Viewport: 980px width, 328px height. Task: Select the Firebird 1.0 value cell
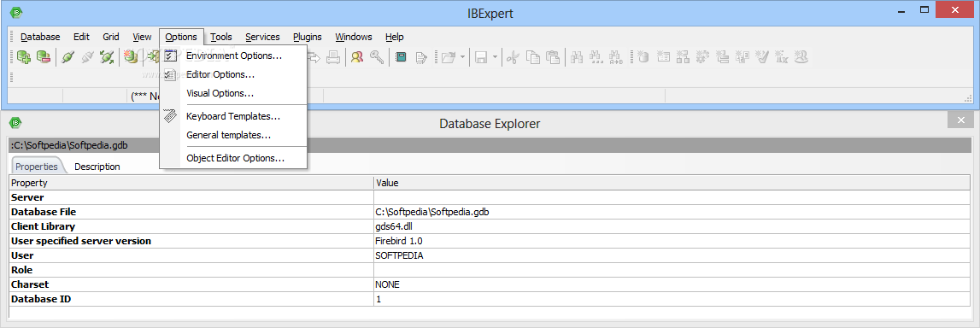(x=672, y=241)
